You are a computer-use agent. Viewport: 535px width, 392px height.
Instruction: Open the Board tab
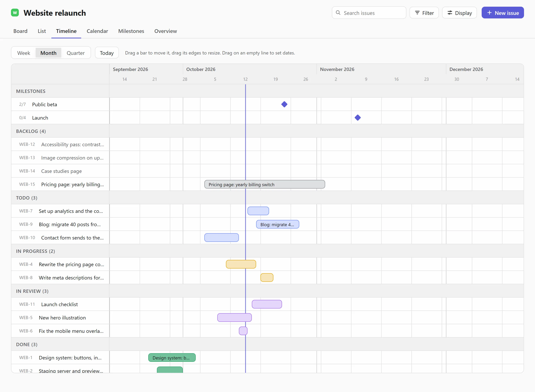[20, 31]
